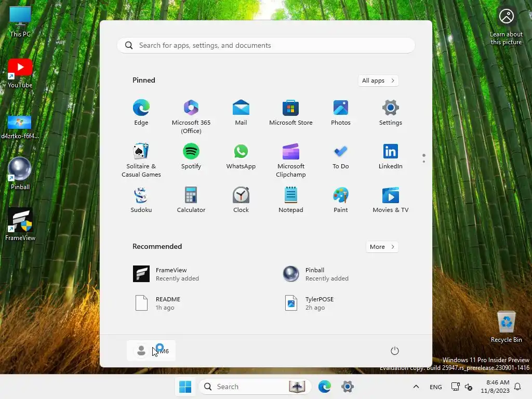Select the FrameView desktop shortcut
Viewport: 532px width, 399px height.
tap(20, 224)
